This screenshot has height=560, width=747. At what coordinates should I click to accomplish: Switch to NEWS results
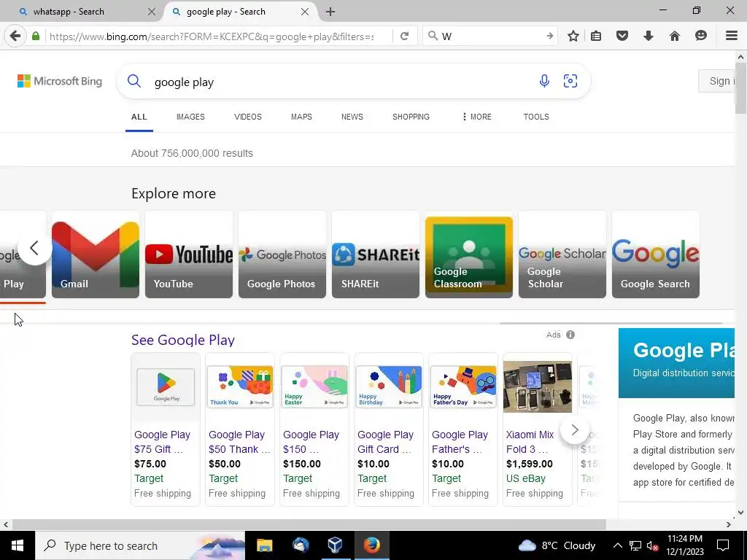point(352,117)
